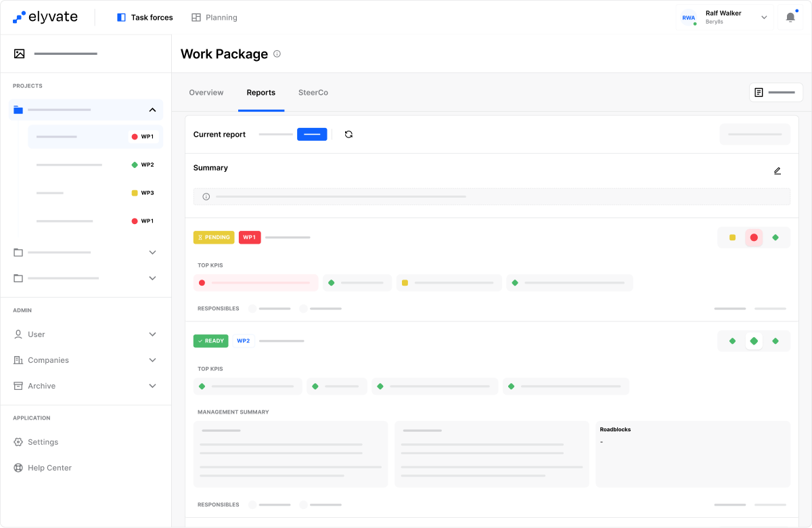Screen dimensions: 812x528
Task: Click the READY status badge
Action: (211, 341)
